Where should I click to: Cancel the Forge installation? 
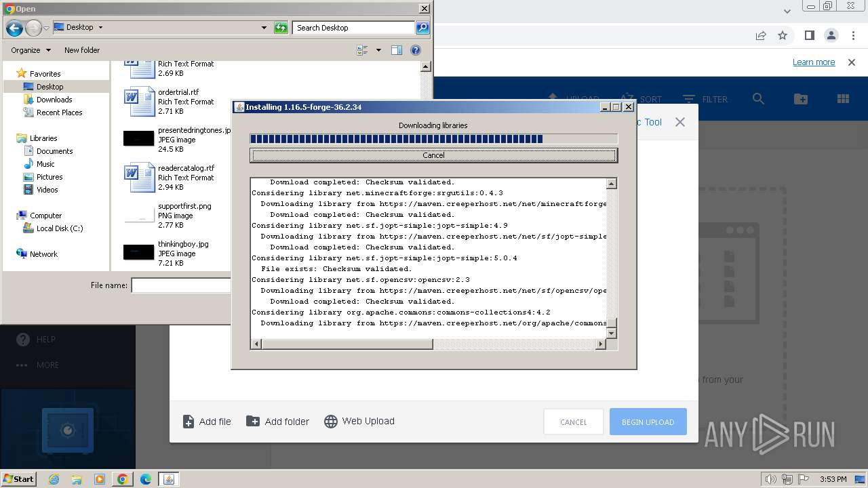433,155
